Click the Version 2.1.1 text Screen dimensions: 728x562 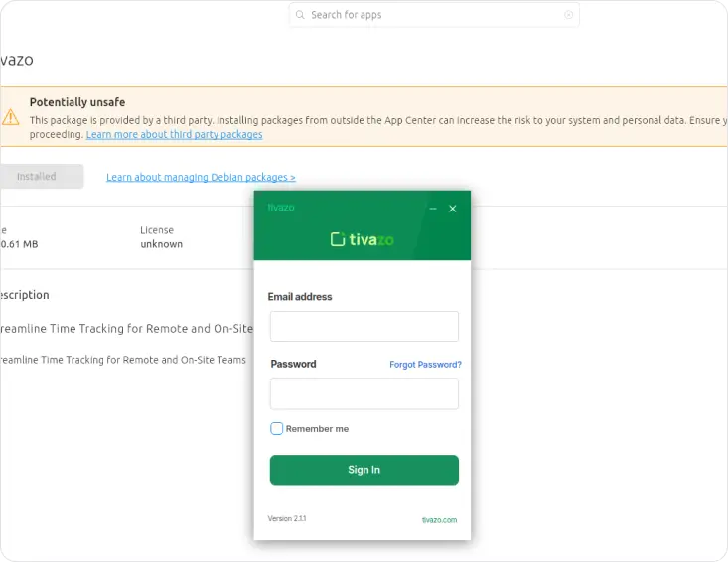(287, 519)
